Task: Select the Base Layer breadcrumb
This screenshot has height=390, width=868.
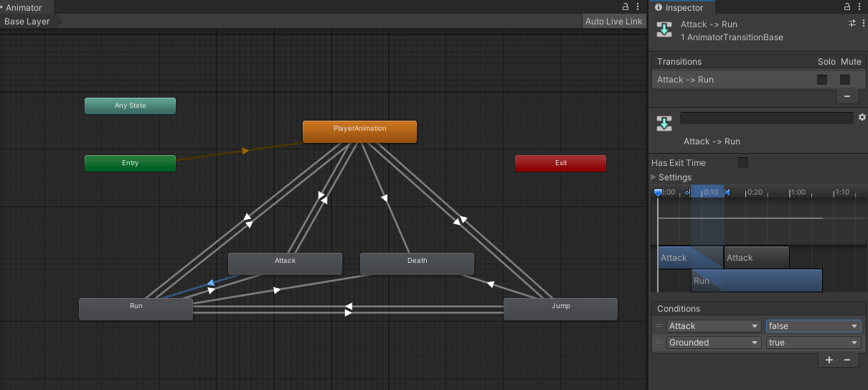Action: (27, 22)
